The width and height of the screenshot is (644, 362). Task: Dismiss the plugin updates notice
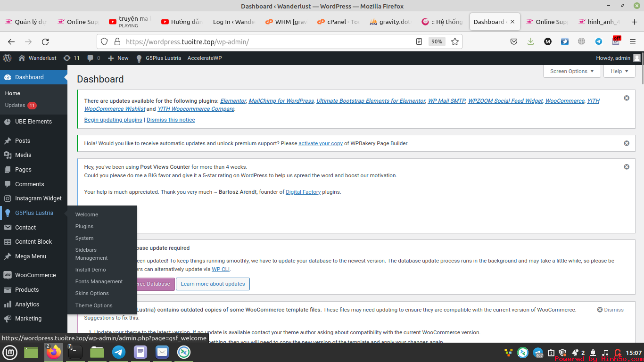(627, 98)
